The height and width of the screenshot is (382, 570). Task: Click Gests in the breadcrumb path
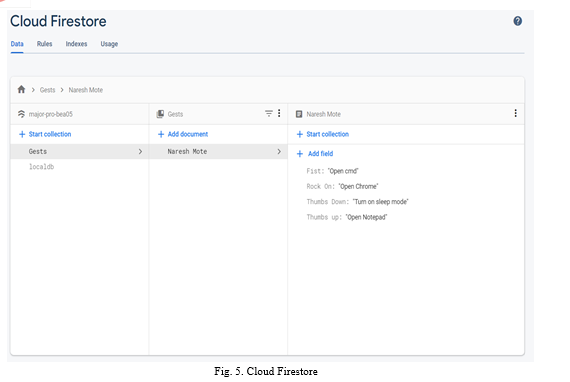coord(48,90)
